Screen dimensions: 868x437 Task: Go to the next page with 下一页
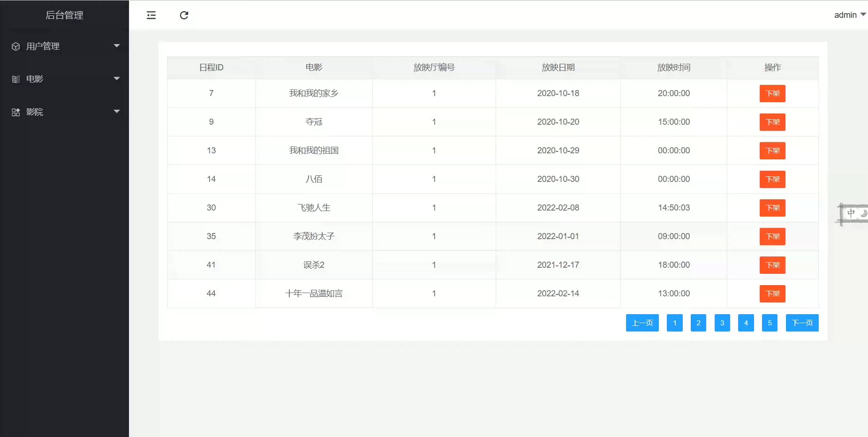coord(802,323)
